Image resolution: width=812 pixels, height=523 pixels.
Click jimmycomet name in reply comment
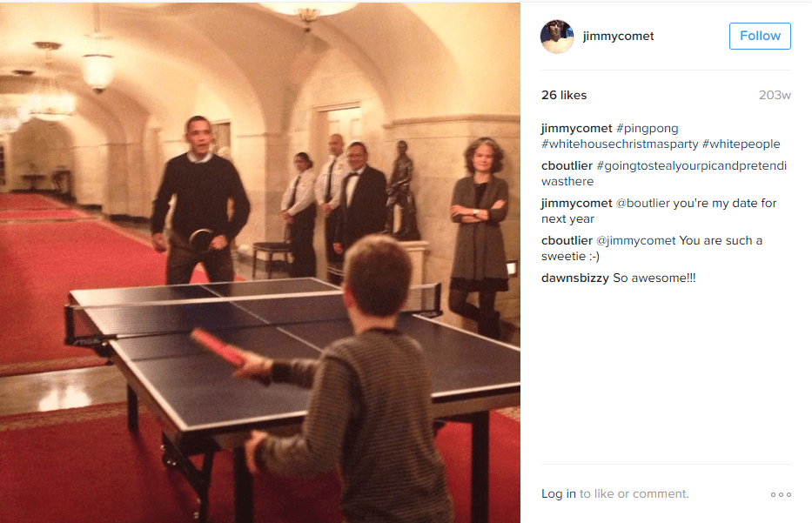point(576,203)
